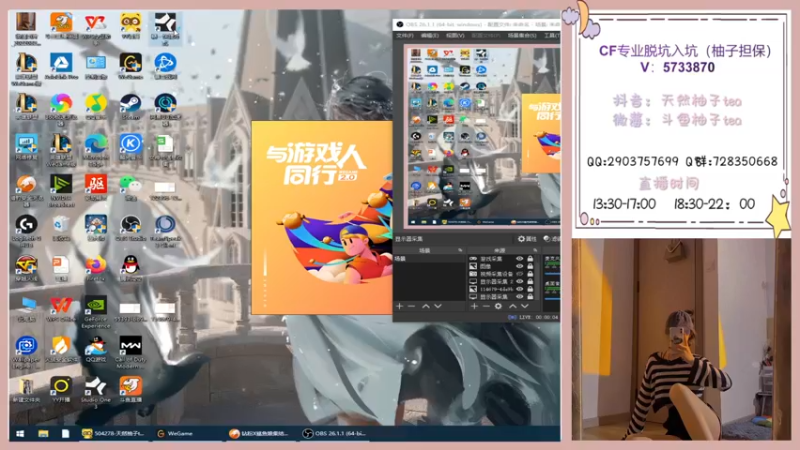Open the Steam desktop shortcut
This screenshot has width=800, height=450.
click(130, 105)
